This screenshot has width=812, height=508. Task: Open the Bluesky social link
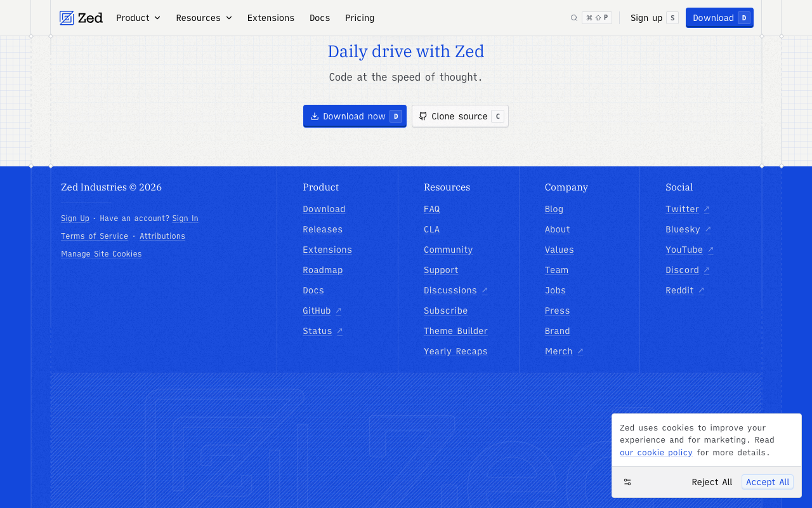(683, 229)
